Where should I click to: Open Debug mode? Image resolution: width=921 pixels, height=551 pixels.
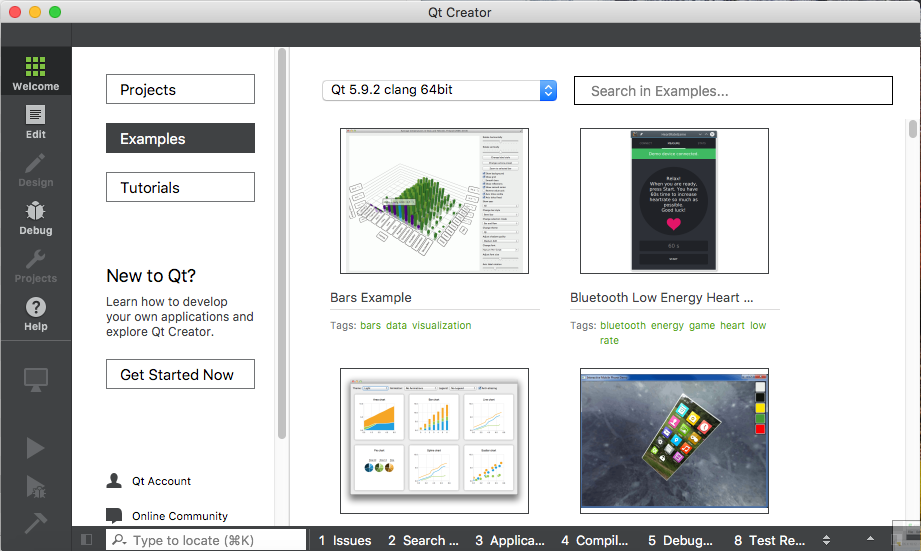point(35,217)
